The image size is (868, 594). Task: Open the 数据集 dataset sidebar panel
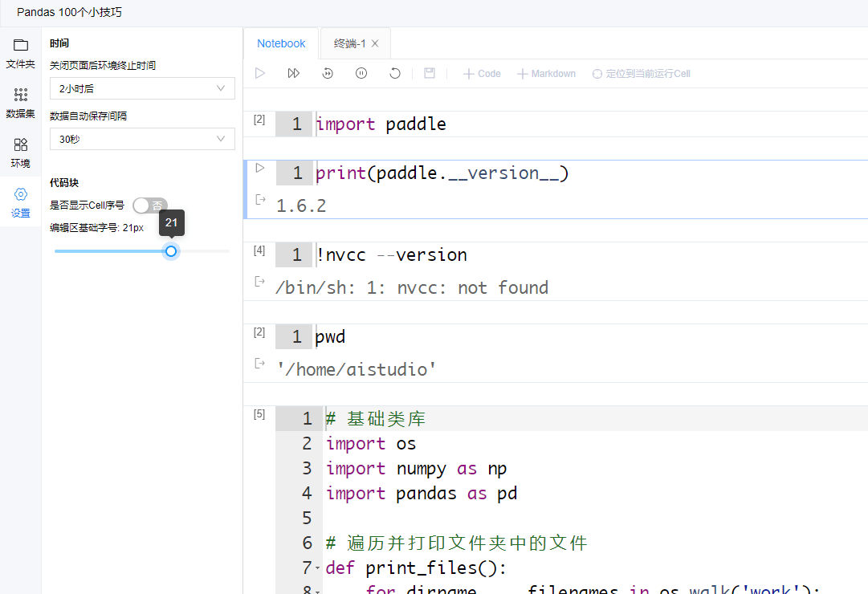tap(20, 103)
